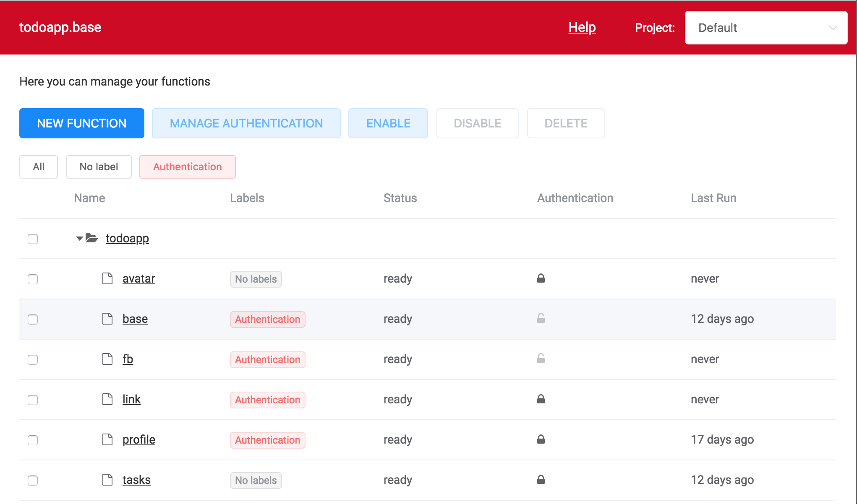The image size is (857, 504).
Task: Expand the todoapp folder tree item
Action: (x=78, y=238)
